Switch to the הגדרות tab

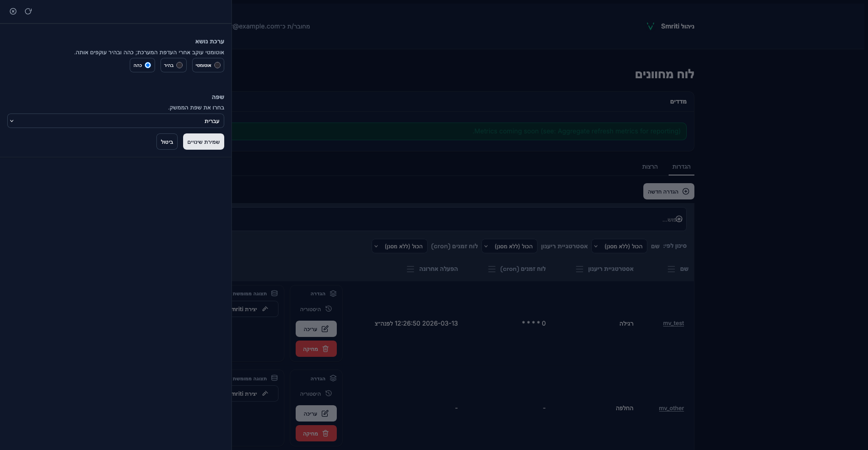[x=681, y=167]
